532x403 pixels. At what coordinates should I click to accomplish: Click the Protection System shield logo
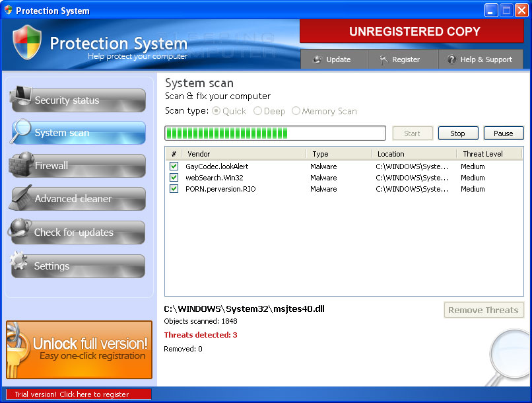[27, 43]
